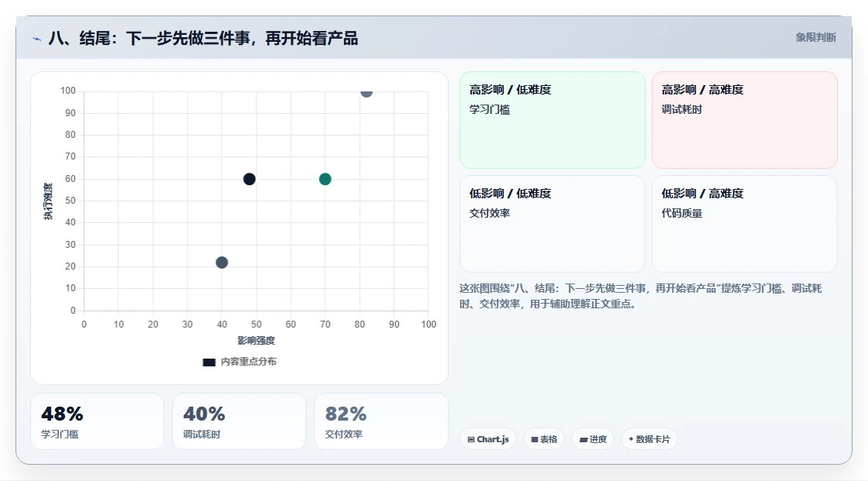Click the 表格 tag

pos(544,439)
